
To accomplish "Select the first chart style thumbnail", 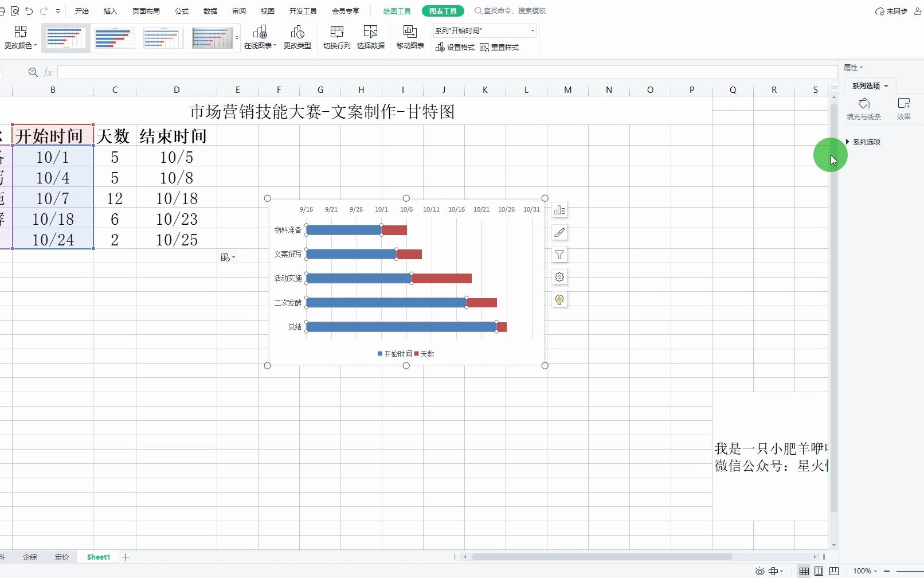I will 66,38.
